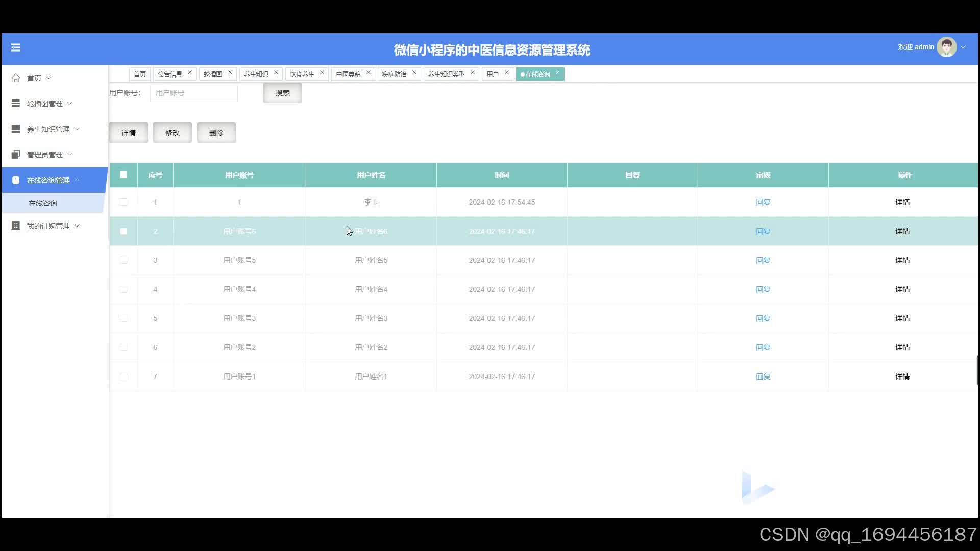Check the checkbox for row 1 李玉
This screenshot has height=551, width=980.
pos(124,203)
